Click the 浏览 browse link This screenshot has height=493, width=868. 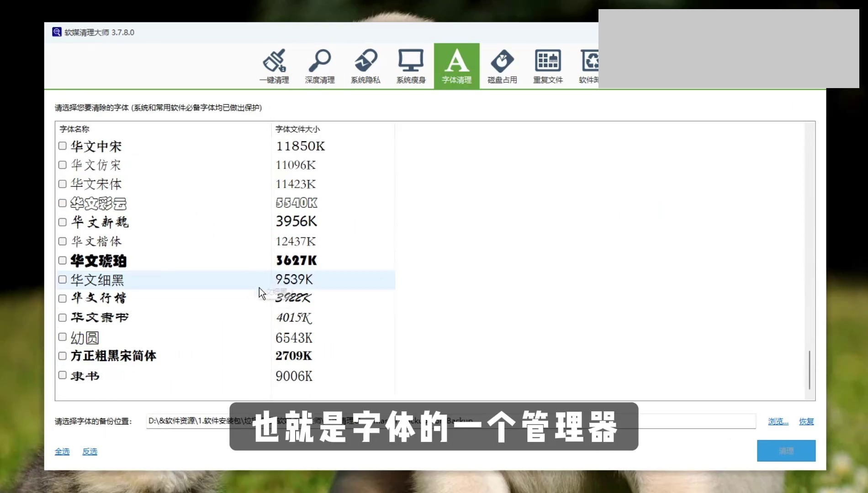coord(778,421)
